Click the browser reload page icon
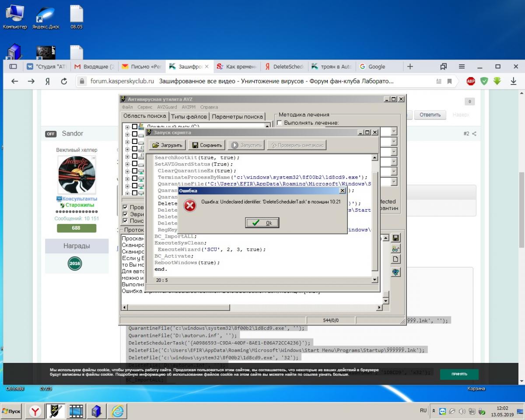The width and height of the screenshot is (525, 420). coord(64,81)
